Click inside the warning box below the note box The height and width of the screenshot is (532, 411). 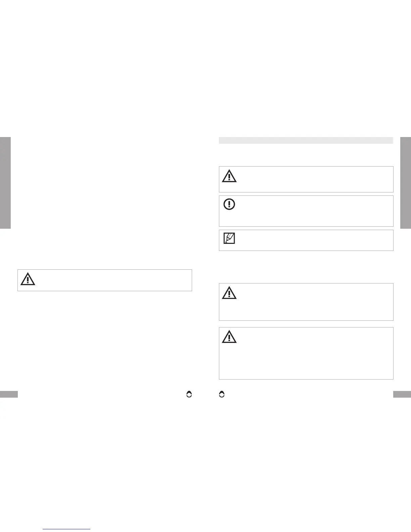pos(312,302)
